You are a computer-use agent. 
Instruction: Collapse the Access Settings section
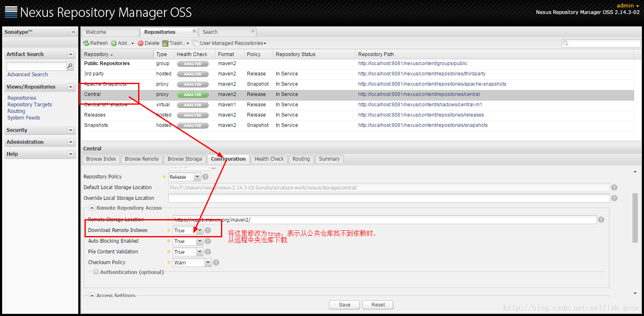coord(92,295)
